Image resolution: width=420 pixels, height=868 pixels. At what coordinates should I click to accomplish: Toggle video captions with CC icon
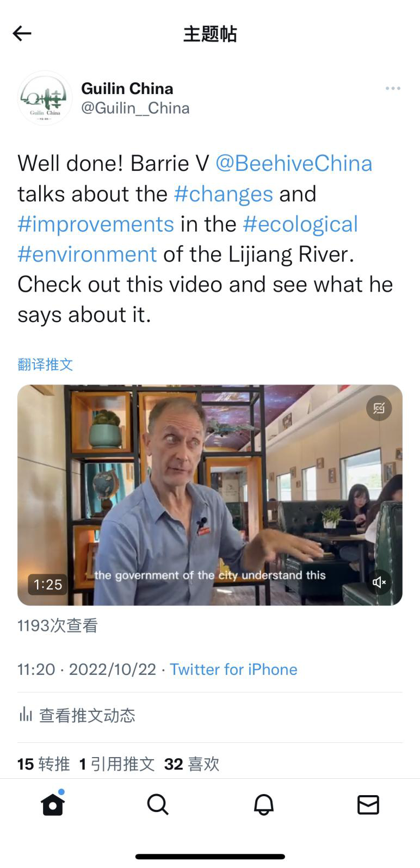pos(379,408)
